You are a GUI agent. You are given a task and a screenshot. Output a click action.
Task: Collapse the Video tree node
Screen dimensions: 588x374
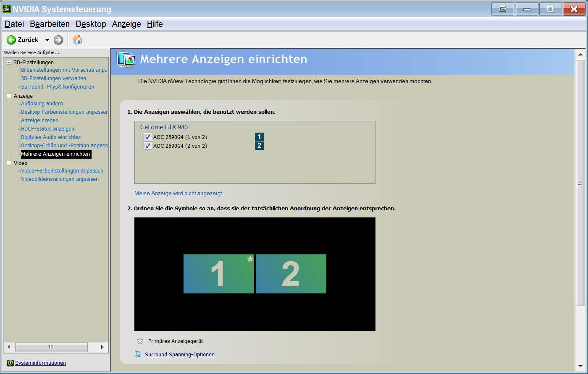tap(9, 163)
